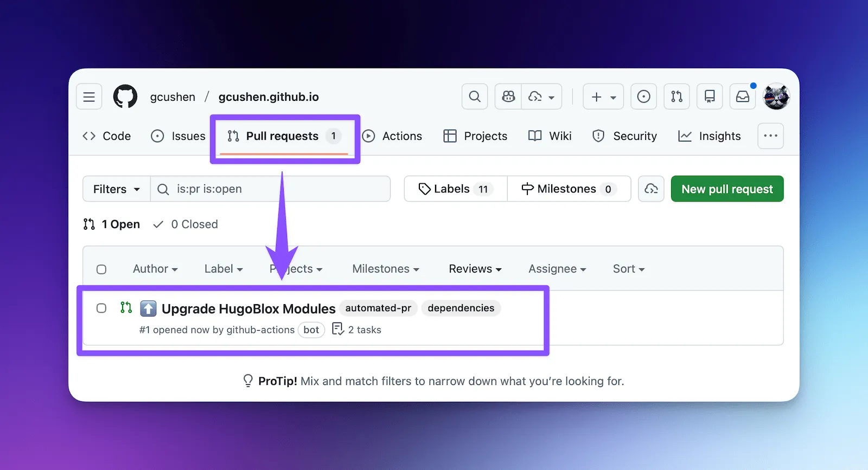The image size is (868, 470).
Task: Open the three-dot more tabs menu
Action: [x=770, y=136]
